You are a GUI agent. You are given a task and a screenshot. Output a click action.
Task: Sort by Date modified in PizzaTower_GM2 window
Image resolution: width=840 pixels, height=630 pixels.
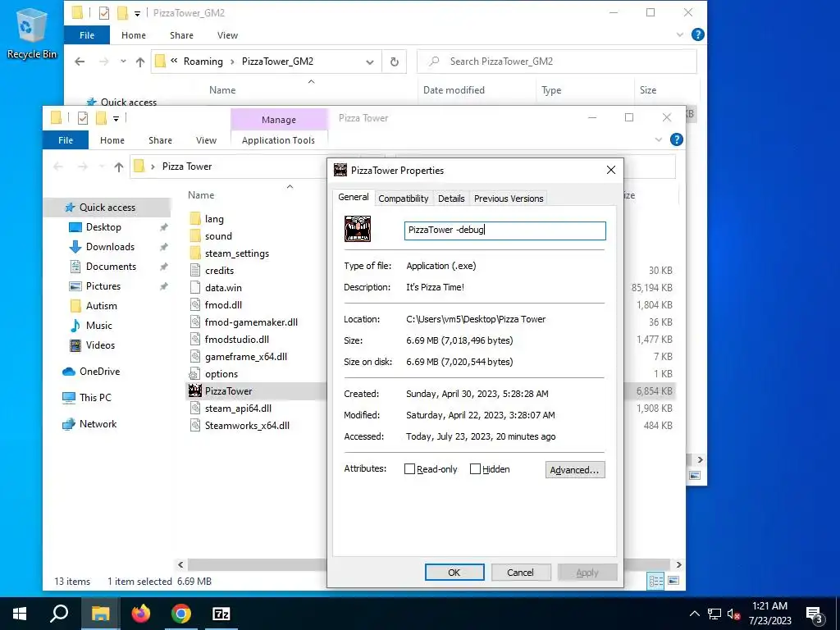click(x=454, y=90)
